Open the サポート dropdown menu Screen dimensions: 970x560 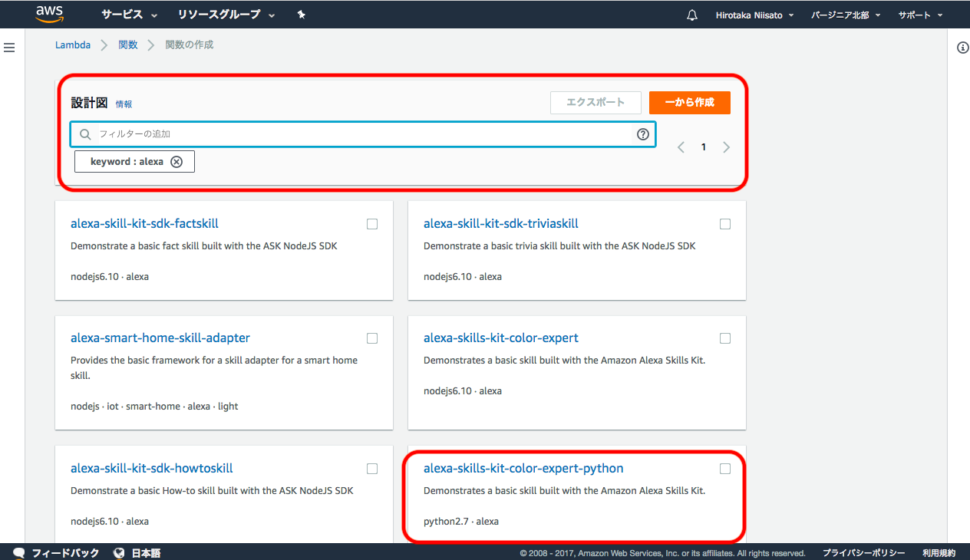click(920, 15)
